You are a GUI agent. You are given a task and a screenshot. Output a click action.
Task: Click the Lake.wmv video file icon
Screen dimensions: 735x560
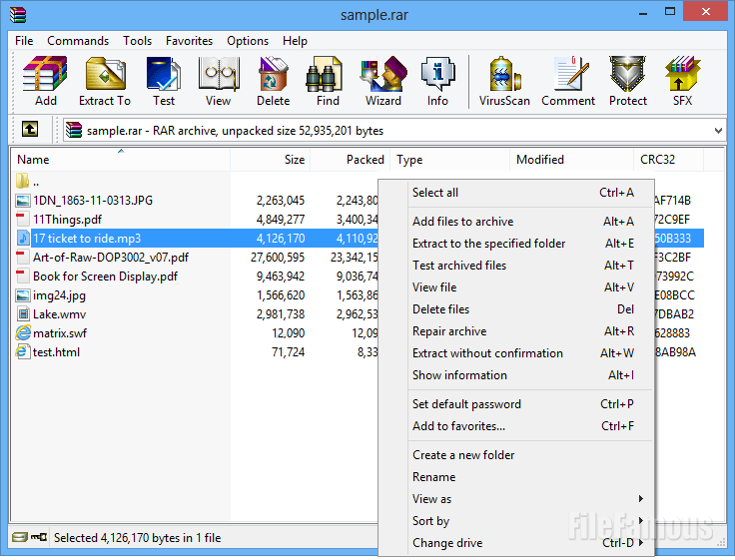pyautogui.click(x=23, y=314)
